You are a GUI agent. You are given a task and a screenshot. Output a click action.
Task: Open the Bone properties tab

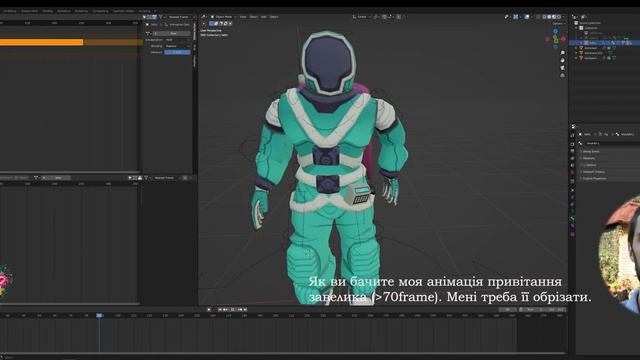(x=572, y=218)
